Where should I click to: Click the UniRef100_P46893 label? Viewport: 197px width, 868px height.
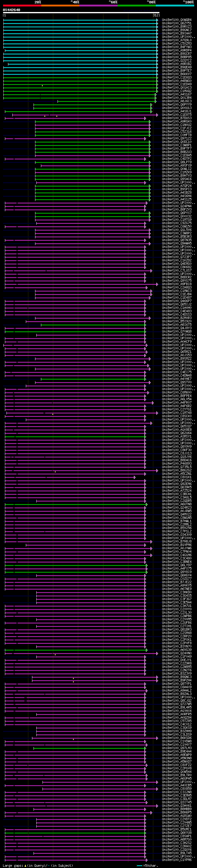click(177, 464)
